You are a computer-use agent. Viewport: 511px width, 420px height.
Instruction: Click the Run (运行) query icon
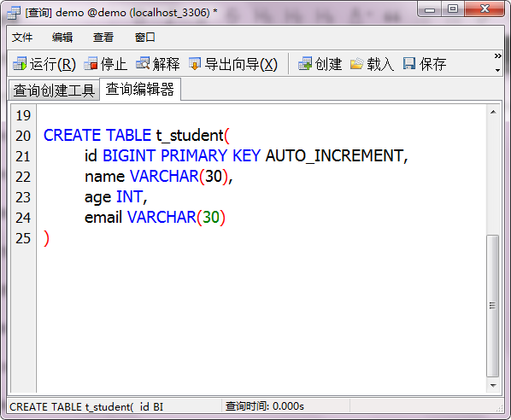[20, 63]
